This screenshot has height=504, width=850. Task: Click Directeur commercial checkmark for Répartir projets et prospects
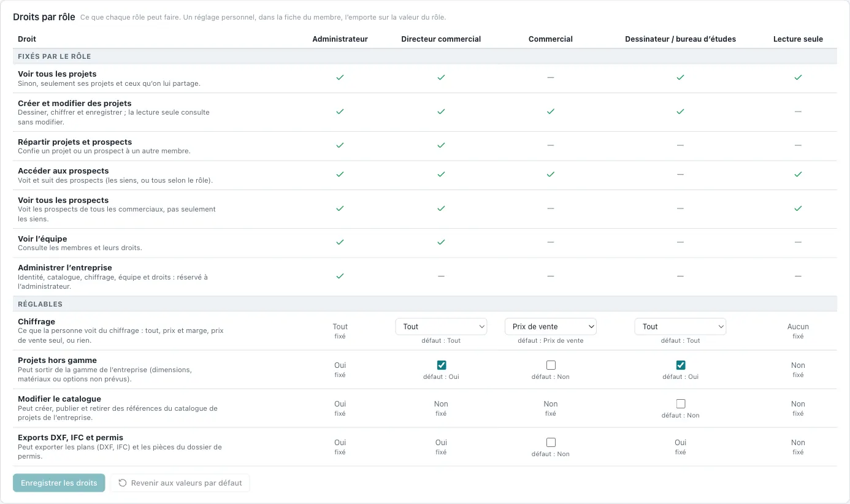pyautogui.click(x=441, y=145)
